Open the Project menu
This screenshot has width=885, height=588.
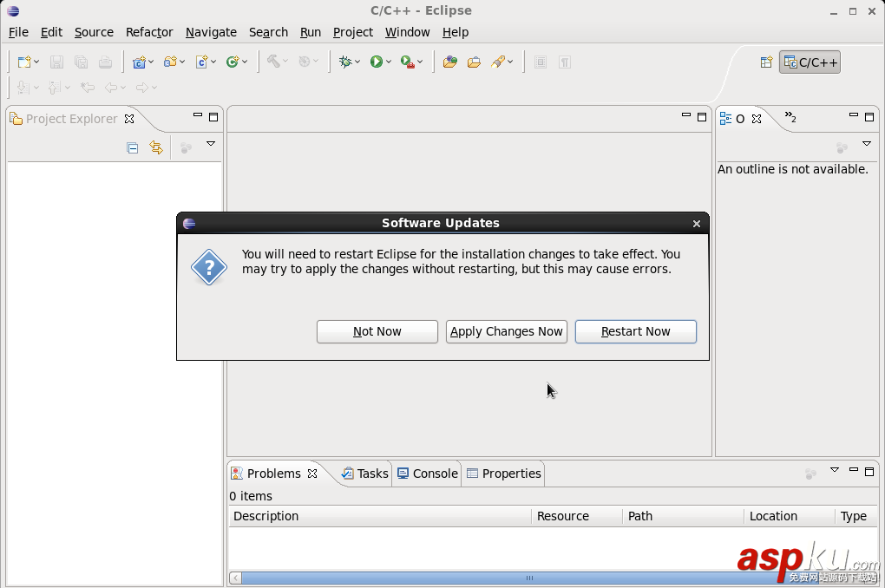coord(353,32)
